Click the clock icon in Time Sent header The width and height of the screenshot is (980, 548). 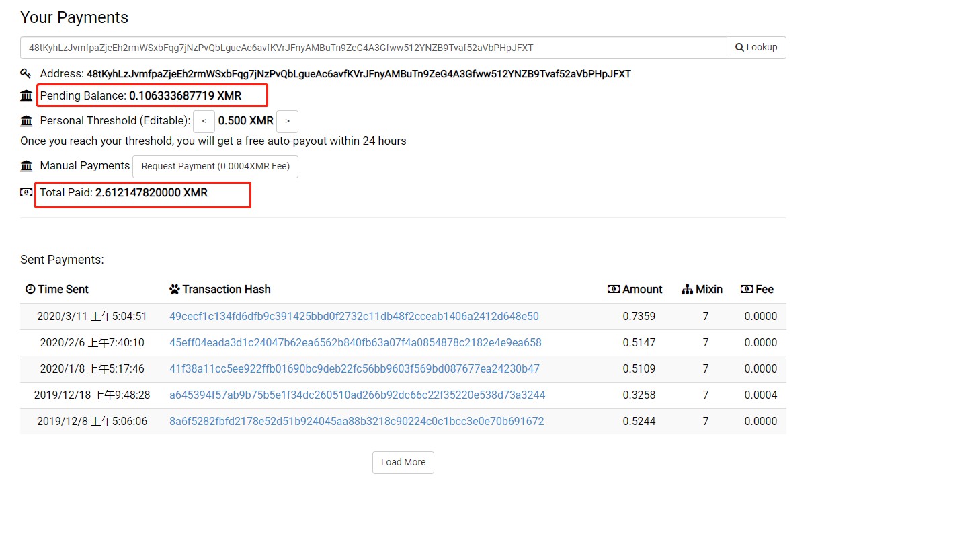[30, 289]
